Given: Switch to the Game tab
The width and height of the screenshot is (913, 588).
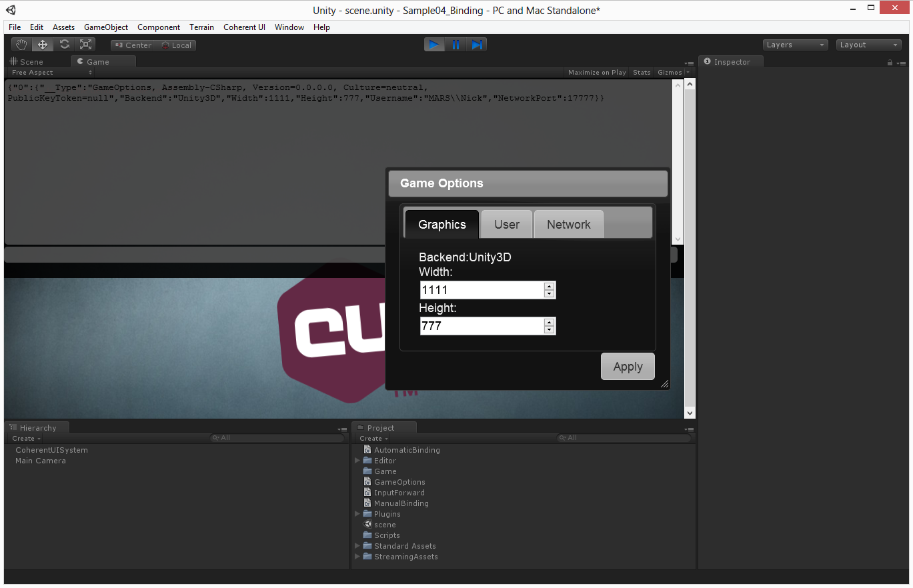Looking at the screenshot, I should [x=103, y=61].
